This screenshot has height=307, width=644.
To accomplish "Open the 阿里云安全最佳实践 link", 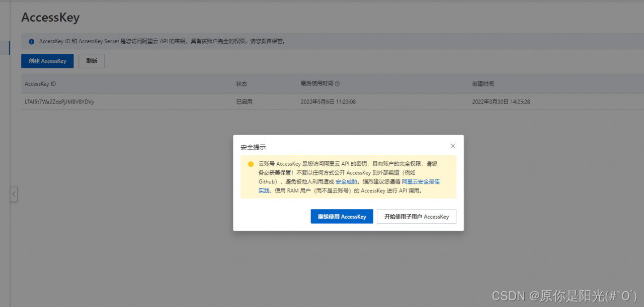I will (x=421, y=181).
